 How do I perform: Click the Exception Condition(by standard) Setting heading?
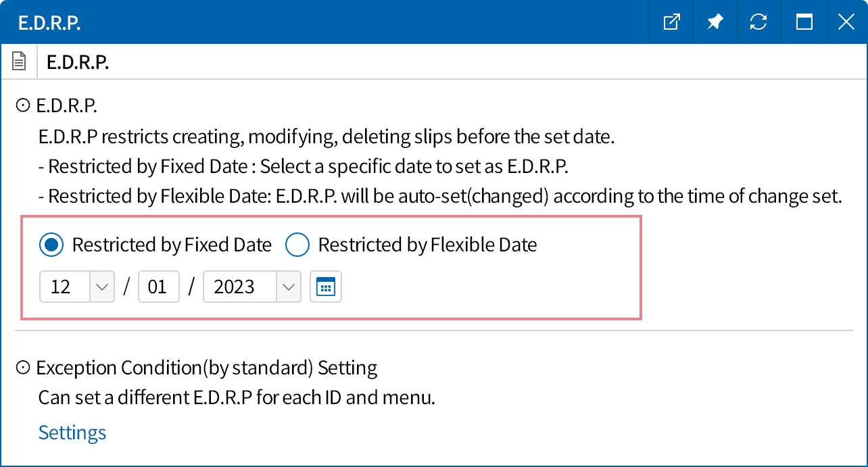206,368
